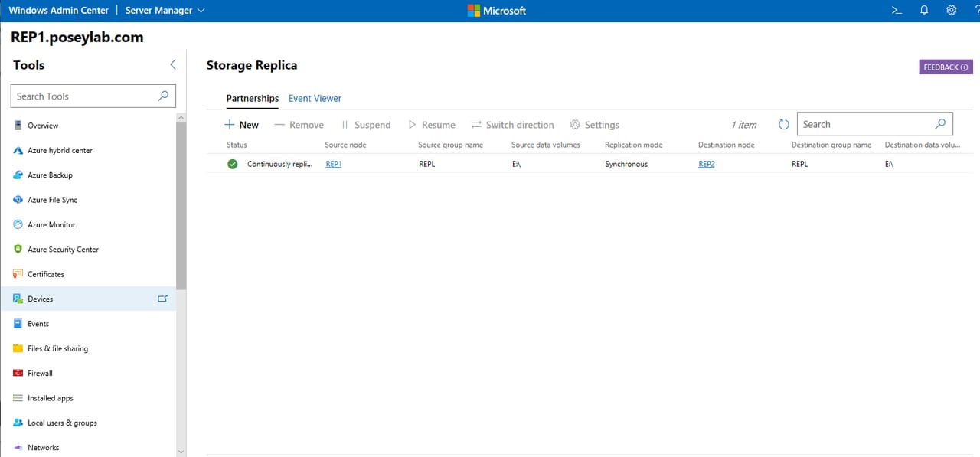This screenshot has height=457, width=980.
Task: Switch to the Event Viewer tab
Action: tap(314, 98)
